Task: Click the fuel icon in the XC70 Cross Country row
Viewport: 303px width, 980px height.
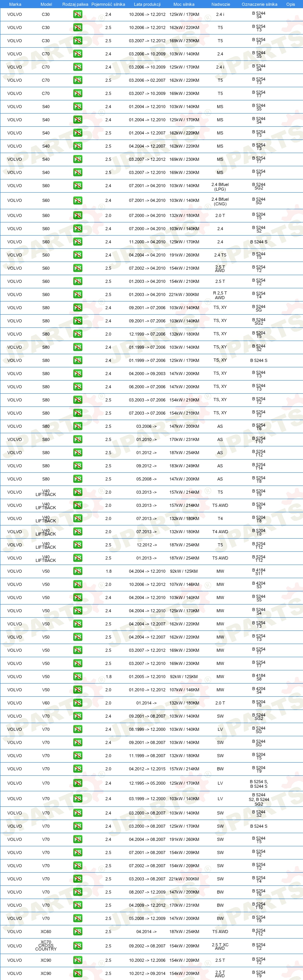Action: coord(77,946)
